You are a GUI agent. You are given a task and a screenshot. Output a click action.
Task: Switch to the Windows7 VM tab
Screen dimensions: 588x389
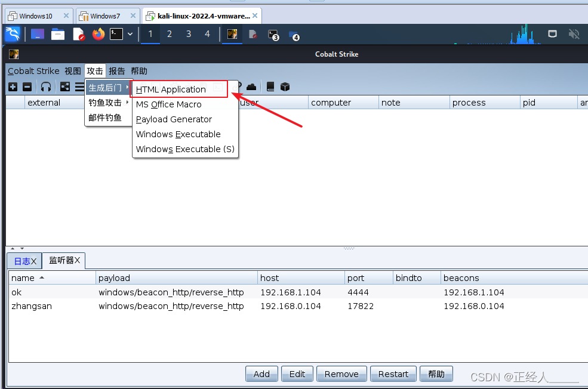(105, 16)
